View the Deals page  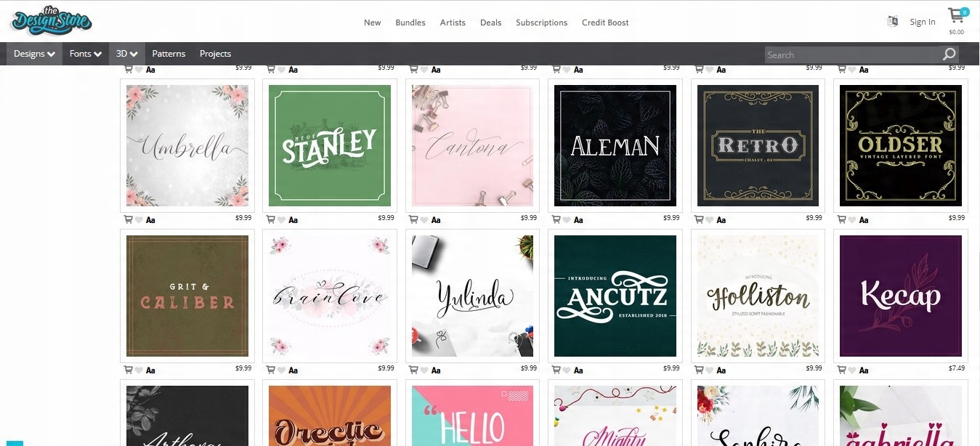[491, 23]
